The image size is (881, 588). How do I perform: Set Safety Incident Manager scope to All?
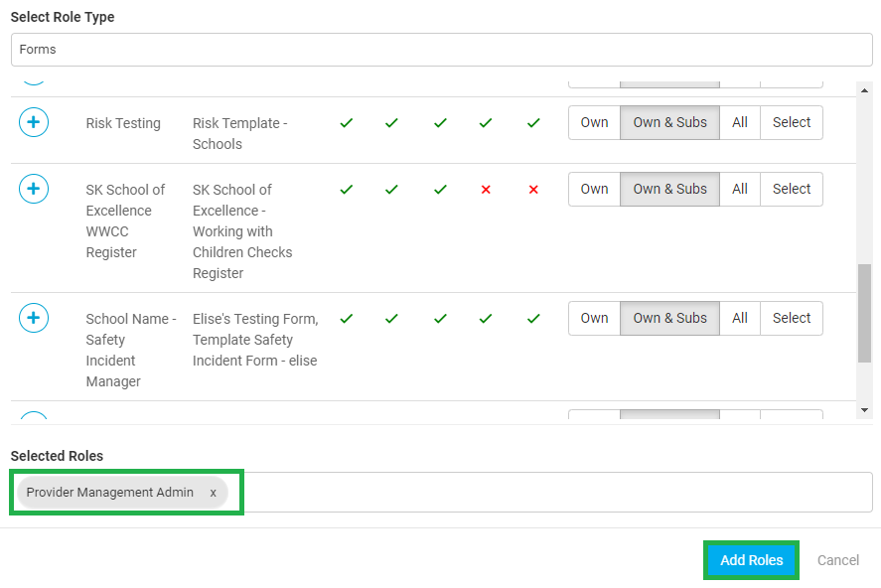[740, 319]
